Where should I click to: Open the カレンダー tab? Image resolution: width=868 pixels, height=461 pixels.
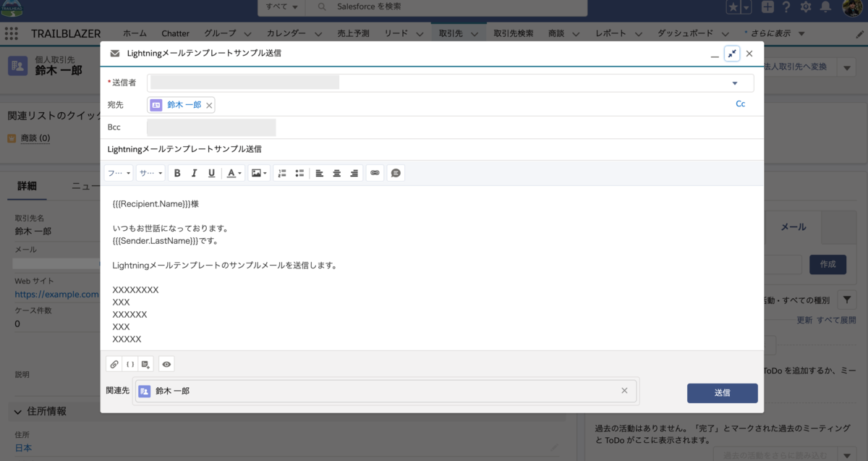pos(286,33)
